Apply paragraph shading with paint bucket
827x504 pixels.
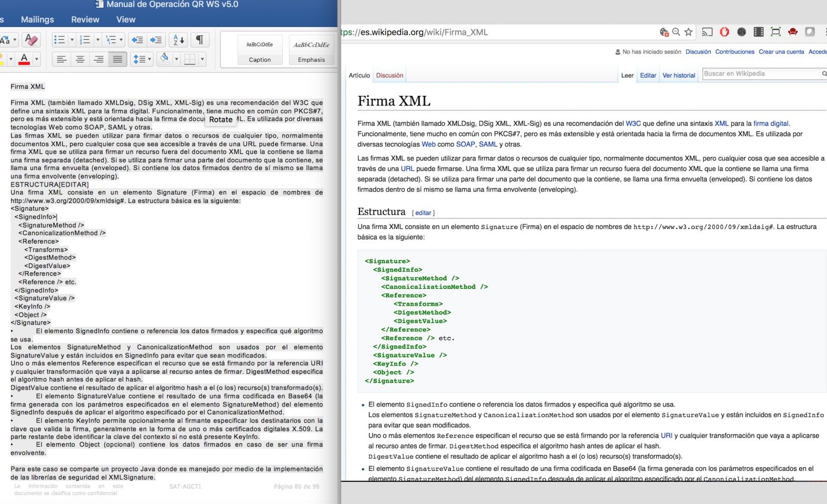click(164, 58)
